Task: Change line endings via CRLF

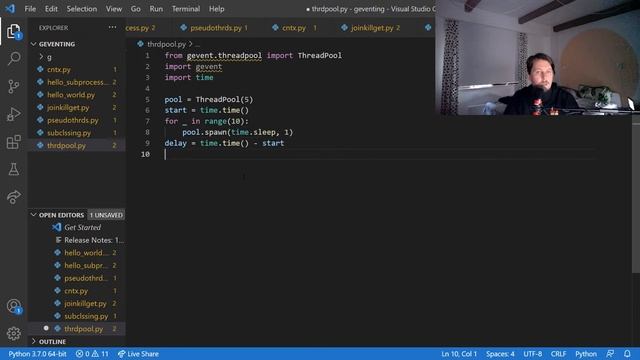Action: (558, 354)
